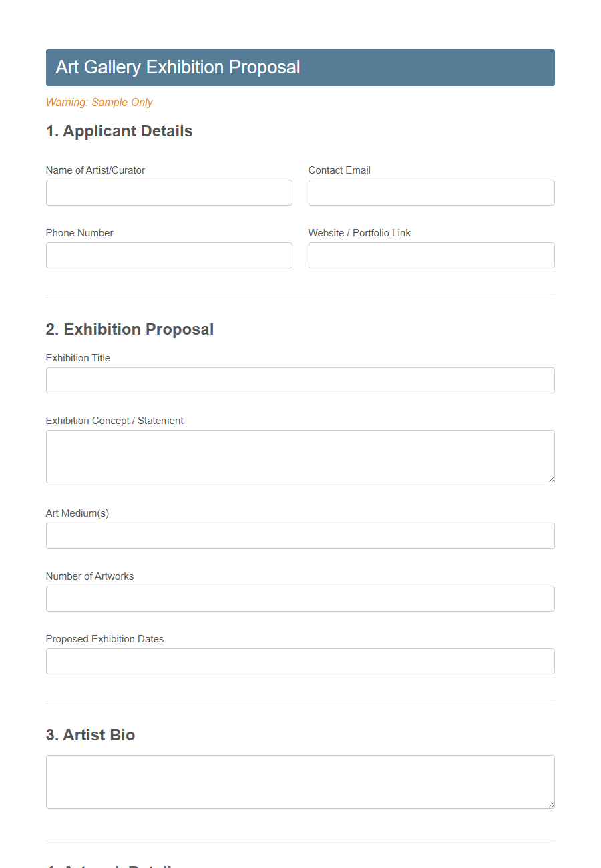Click the Website / Portfolio Link field

tap(431, 255)
